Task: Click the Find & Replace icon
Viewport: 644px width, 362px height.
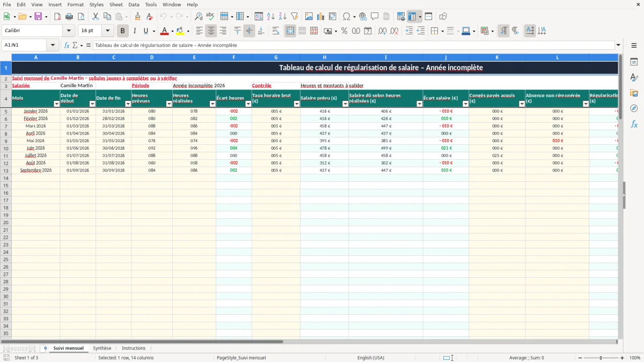Action: pyautogui.click(x=199, y=17)
